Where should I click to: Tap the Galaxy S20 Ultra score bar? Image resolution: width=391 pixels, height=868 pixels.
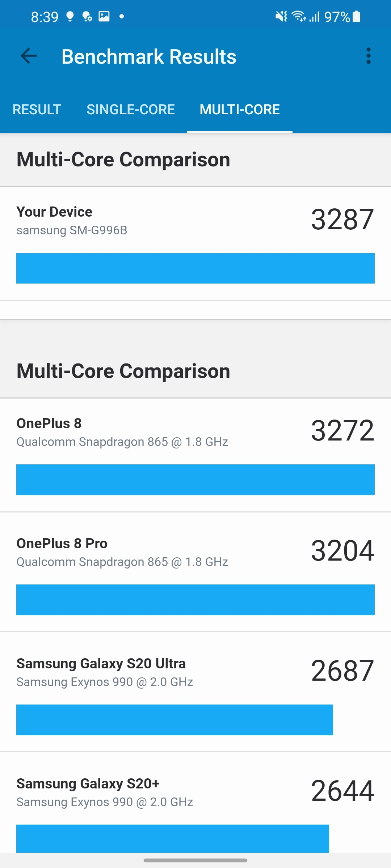[x=175, y=720]
